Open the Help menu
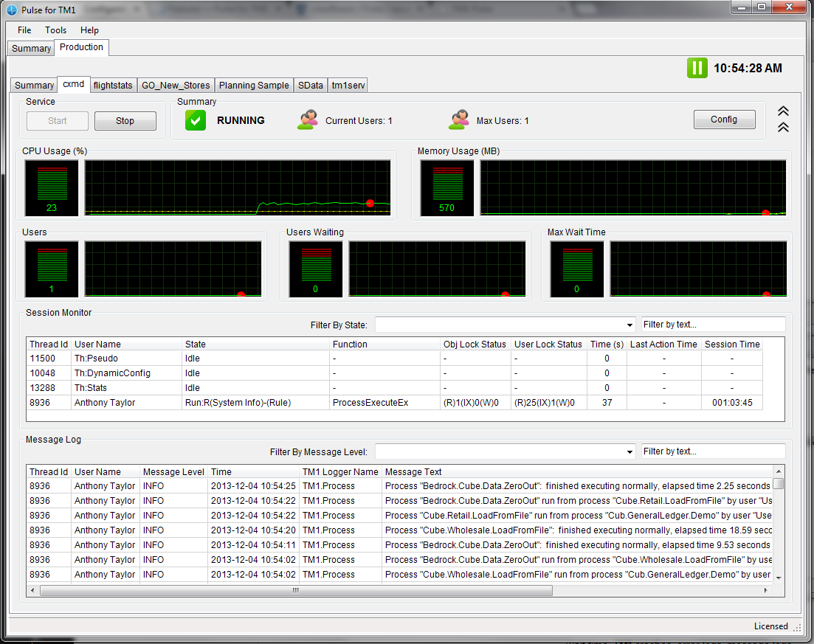 (89, 30)
